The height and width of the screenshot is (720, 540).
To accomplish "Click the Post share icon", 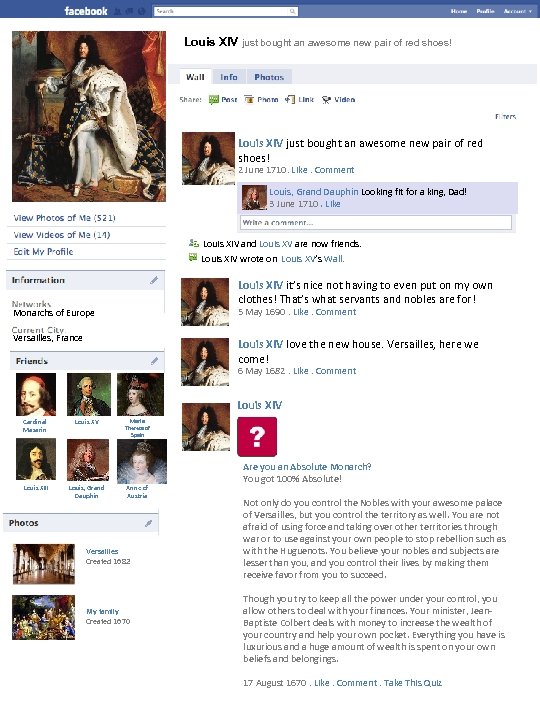I will click(214, 100).
